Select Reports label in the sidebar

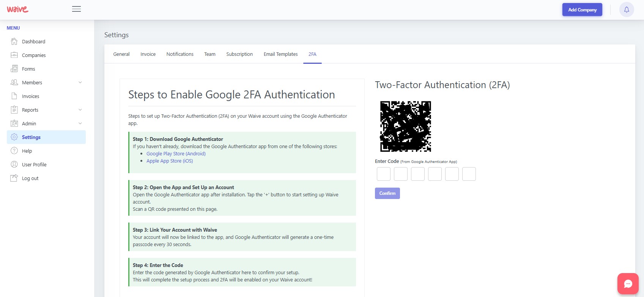(x=30, y=110)
